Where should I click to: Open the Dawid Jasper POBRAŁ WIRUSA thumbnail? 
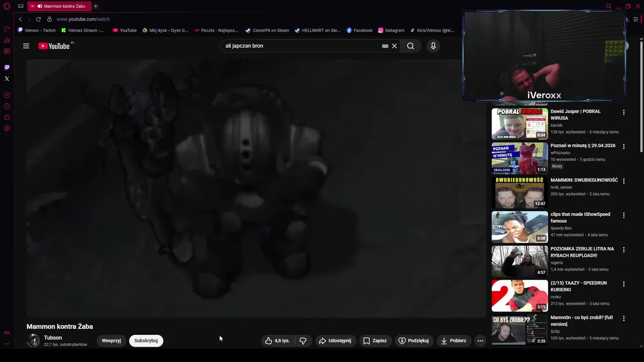[x=520, y=124]
